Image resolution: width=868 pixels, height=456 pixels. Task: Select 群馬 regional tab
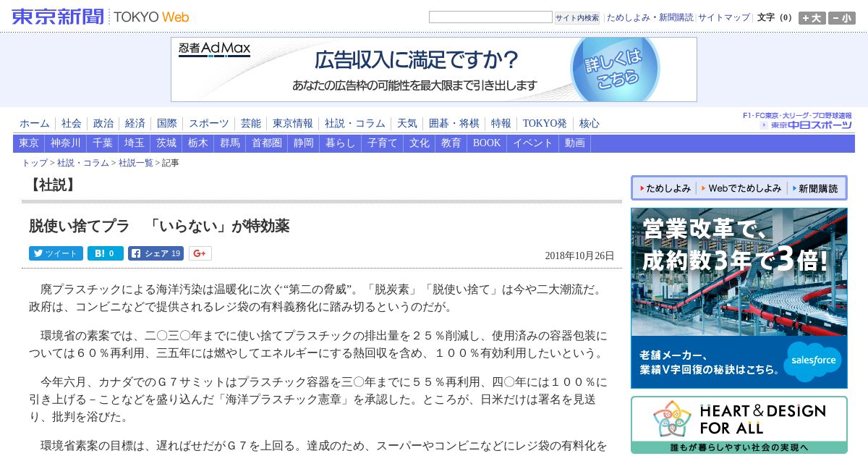coord(230,143)
